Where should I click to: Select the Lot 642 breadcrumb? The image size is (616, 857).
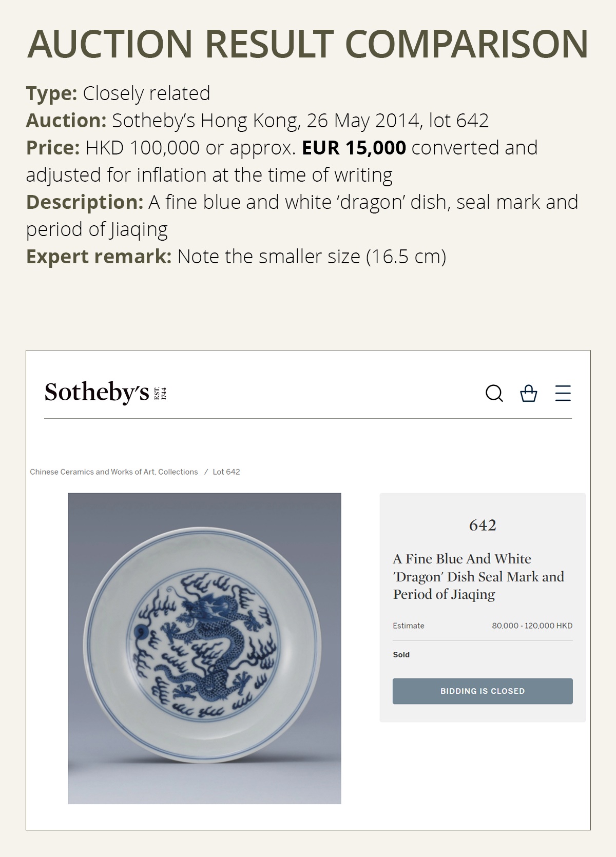coord(226,472)
